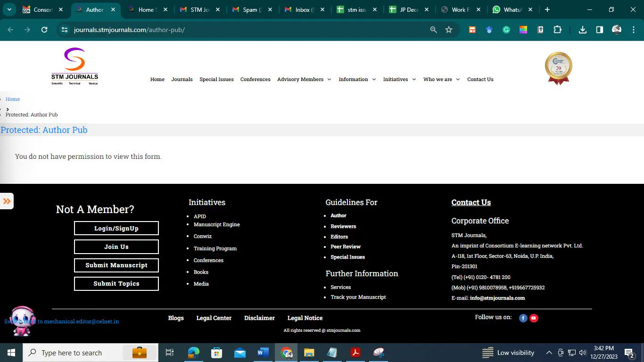This screenshot has width=644, height=362.
Task: Email info@stmjournals.com link
Action: coord(497,298)
